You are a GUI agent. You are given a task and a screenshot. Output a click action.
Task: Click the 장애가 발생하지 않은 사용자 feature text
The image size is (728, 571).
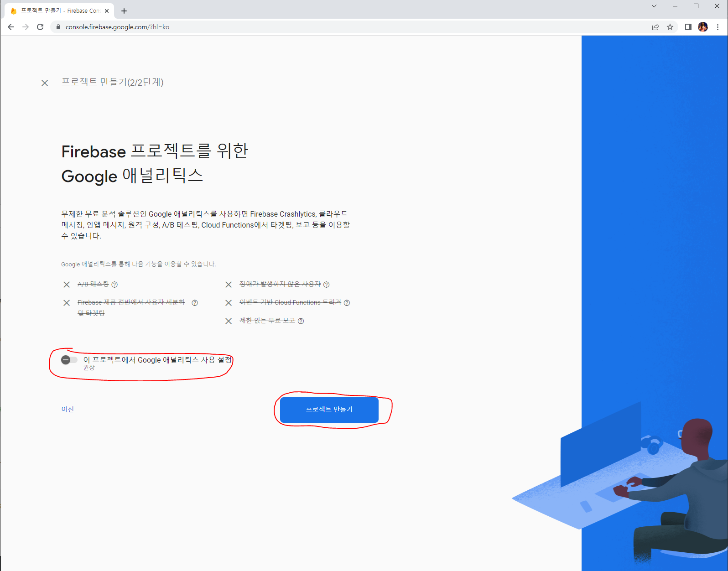(x=280, y=284)
